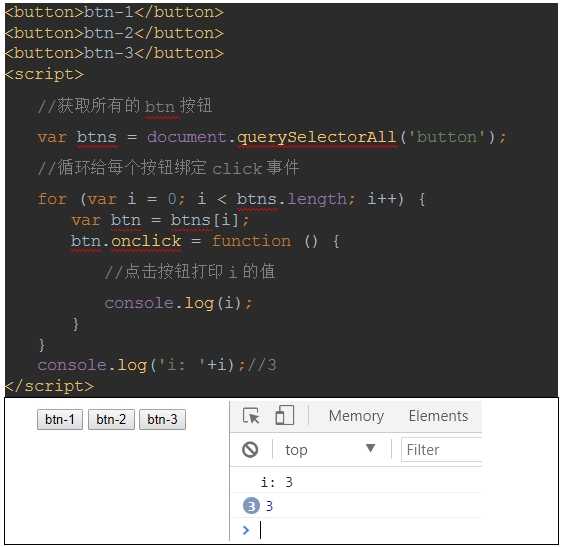
Task: Click the function keyword in the code
Action: pyautogui.click(x=251, y=241)
